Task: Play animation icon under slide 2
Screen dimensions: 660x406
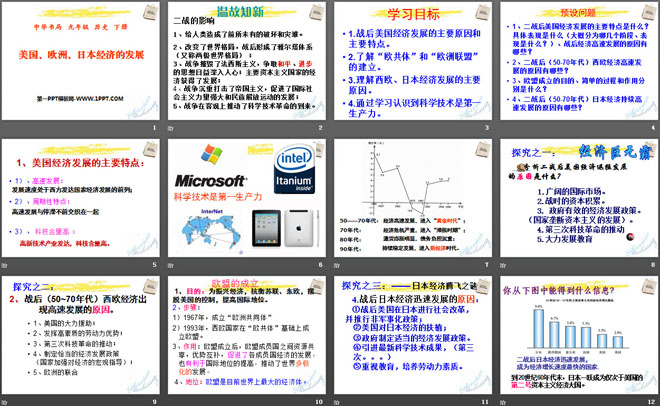Action: click(170, 128)
